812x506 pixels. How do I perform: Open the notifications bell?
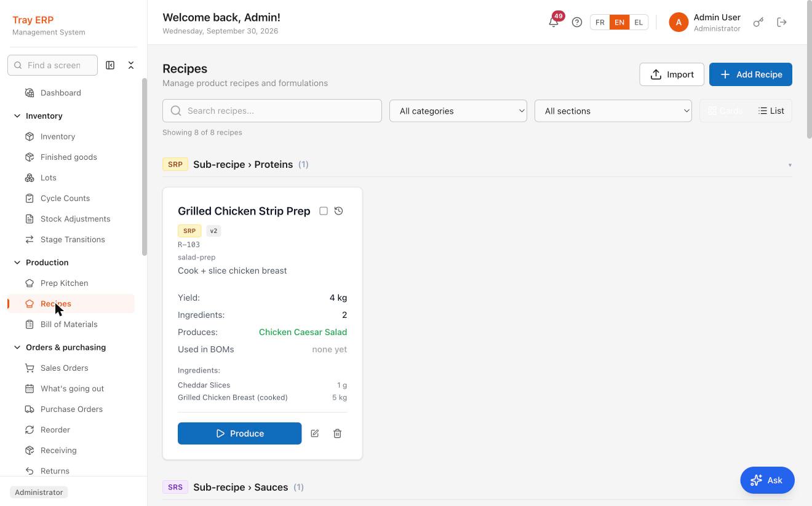[x=554, y=22]
